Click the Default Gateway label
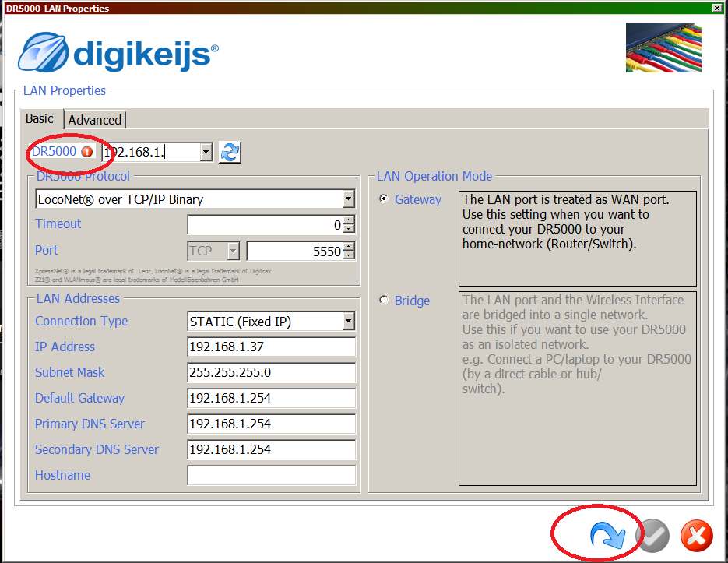The image size is (728, 563). pos(80,398)
